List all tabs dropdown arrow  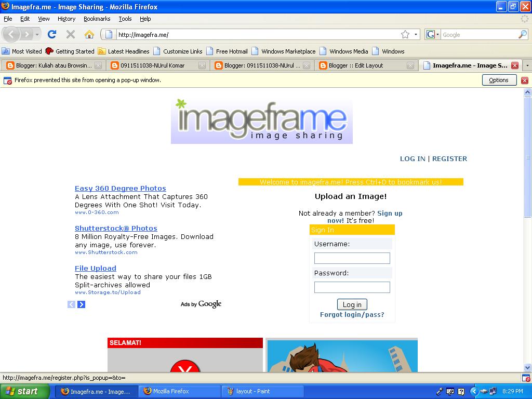[527, 65]
